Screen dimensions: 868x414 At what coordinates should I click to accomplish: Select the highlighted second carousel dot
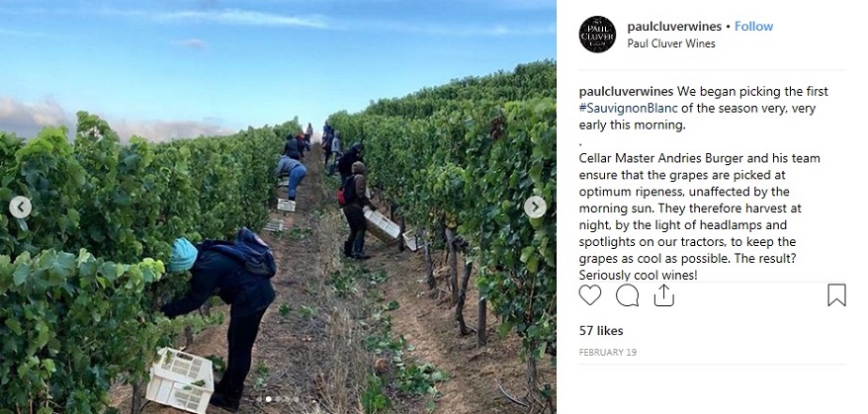coord(269,399)
